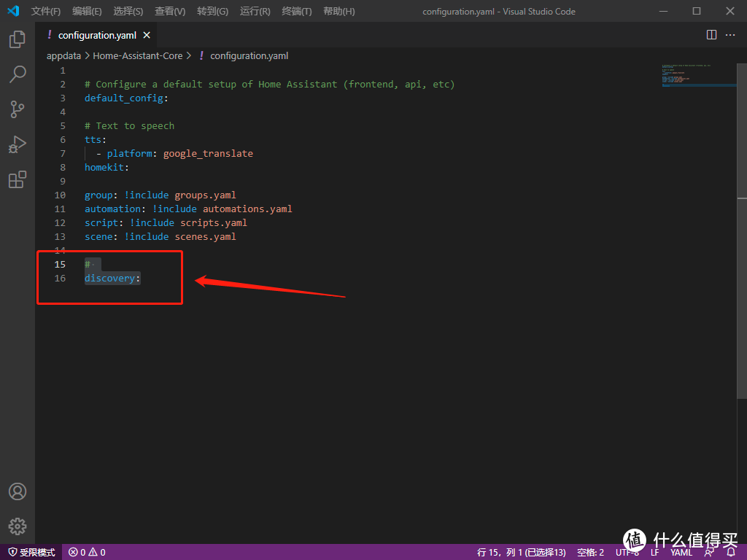This screenshot has height=560, width=747.
Task: Open the Source Control view
Action: [x=18, y=109]
